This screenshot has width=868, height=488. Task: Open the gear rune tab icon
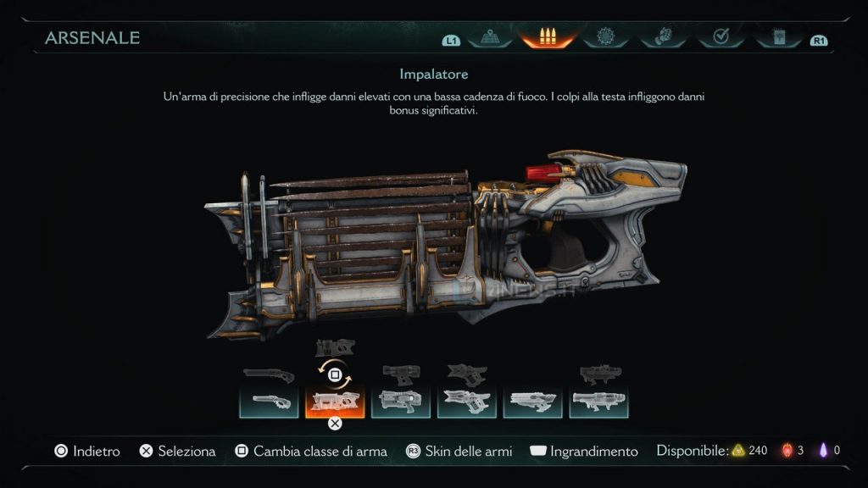605,36
